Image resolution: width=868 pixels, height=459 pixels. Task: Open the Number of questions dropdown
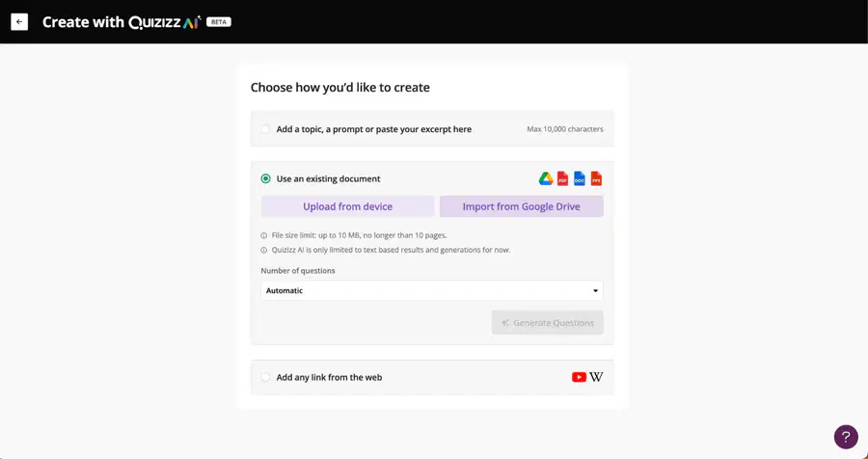coord(432,290)
